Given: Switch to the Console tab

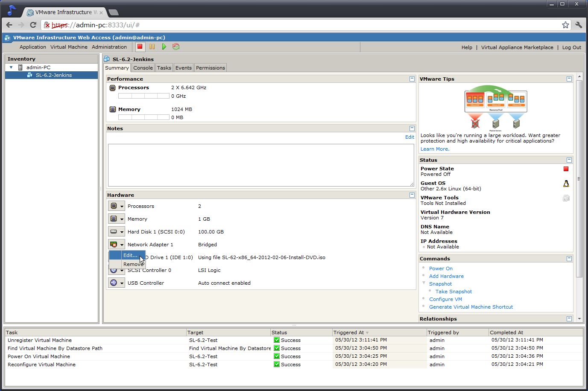Looking at the screenshot, I should click(x=143, y=68).
